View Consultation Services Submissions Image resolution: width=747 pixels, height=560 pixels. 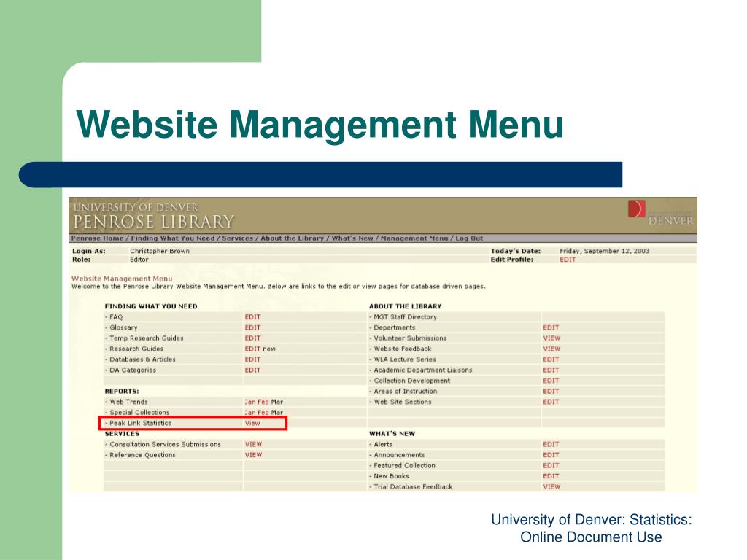click(253, 444)
